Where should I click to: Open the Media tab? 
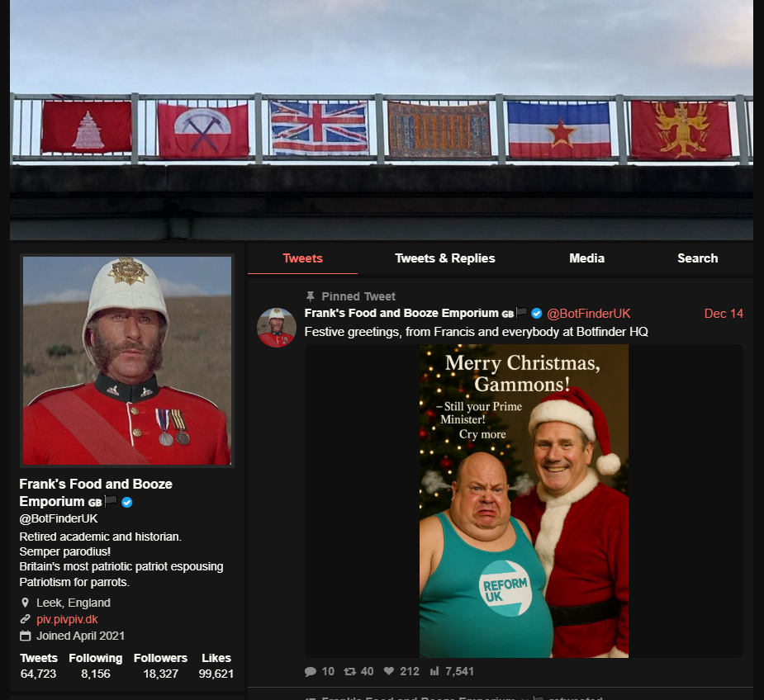point(586,258)
